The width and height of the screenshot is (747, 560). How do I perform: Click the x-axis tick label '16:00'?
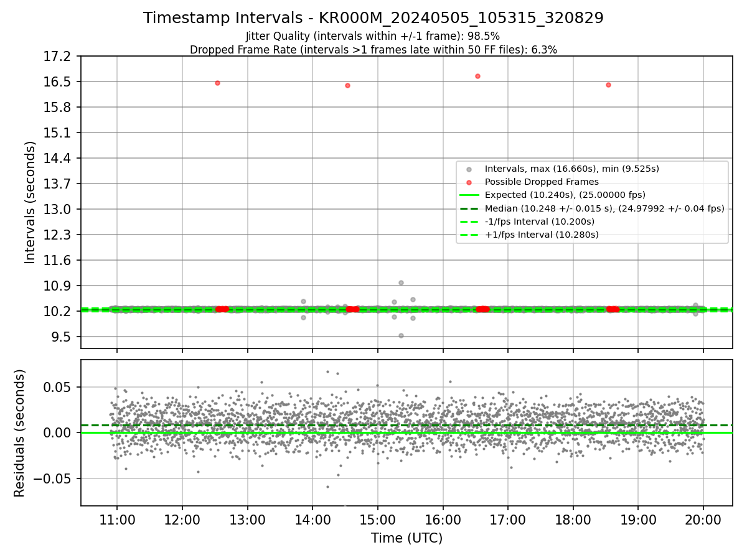(443, 520)
